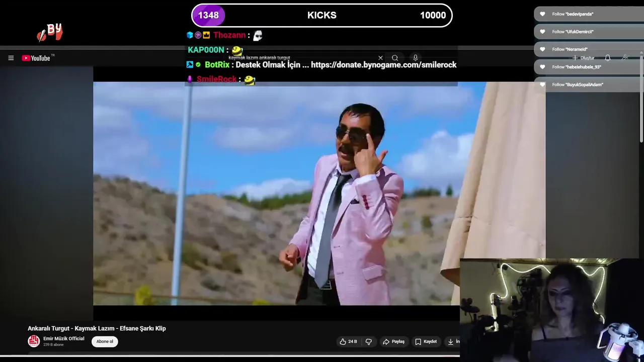
Task: Click the KICKS goal progress bar
Action: (322, 15)
